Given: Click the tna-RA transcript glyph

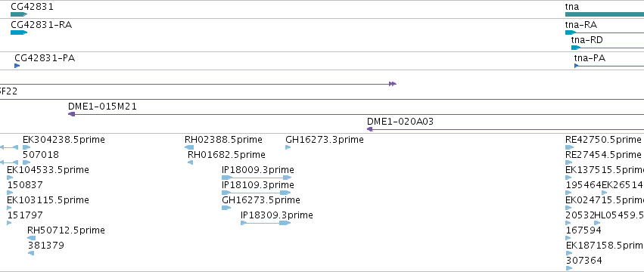Looking at the screenshot, I should (605, 32).
